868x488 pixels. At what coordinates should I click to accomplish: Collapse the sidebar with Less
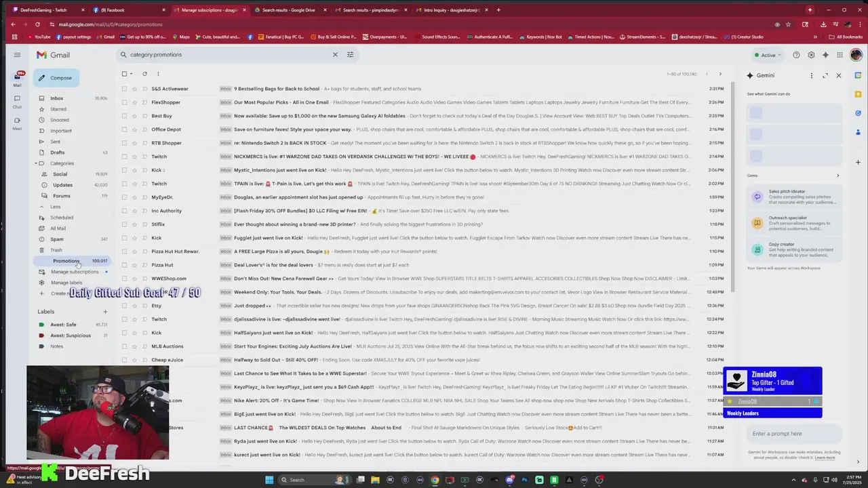(x=56, y=207)
